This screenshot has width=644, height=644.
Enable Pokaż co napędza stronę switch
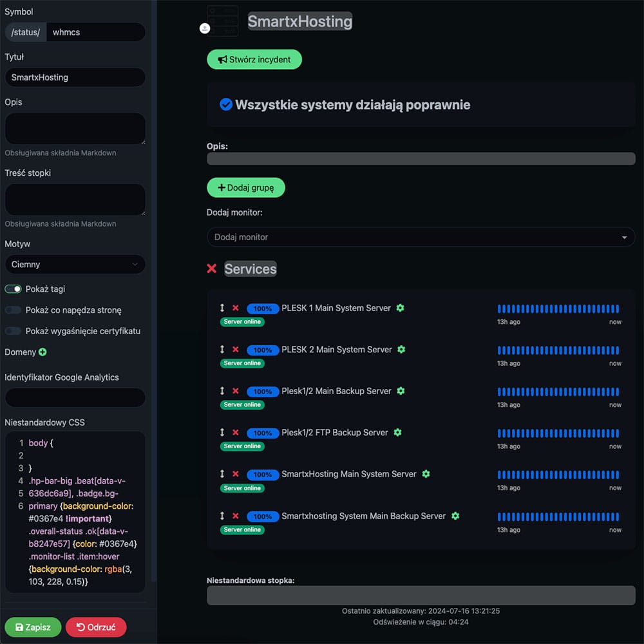[14, 310]
